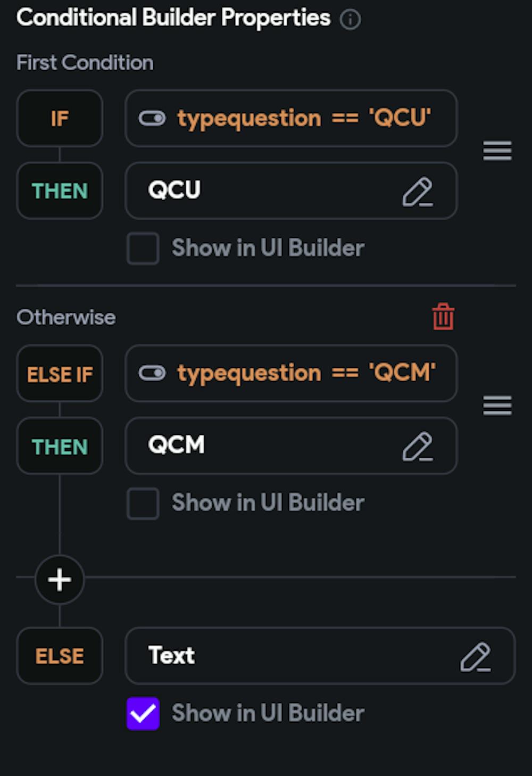Add a new condition with the plus button
532x776 pixels.
[60, 580]
